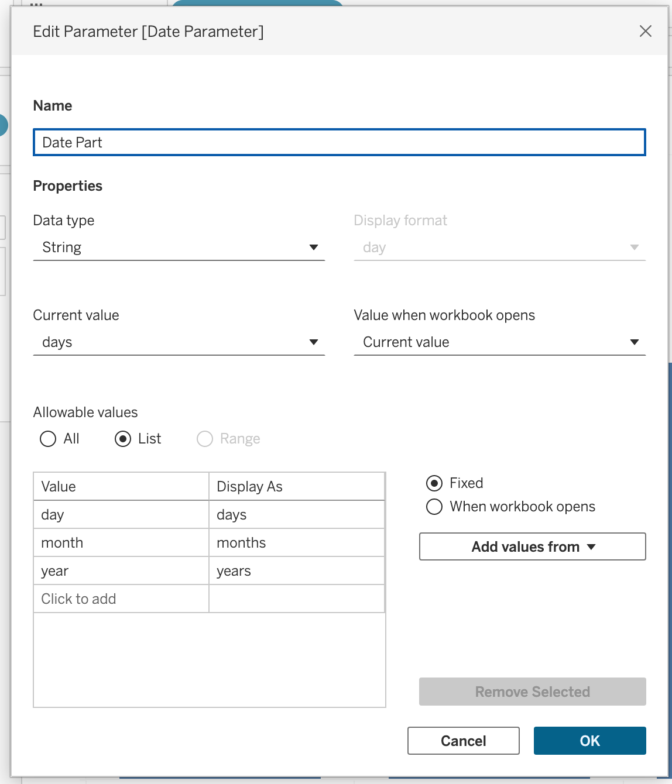Click the Name input field
This screenshot has width=672, height=784.
tap(339, 143)
